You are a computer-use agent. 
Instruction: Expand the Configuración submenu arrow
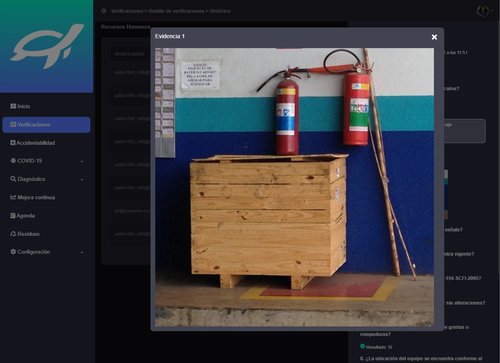(82, 253)
